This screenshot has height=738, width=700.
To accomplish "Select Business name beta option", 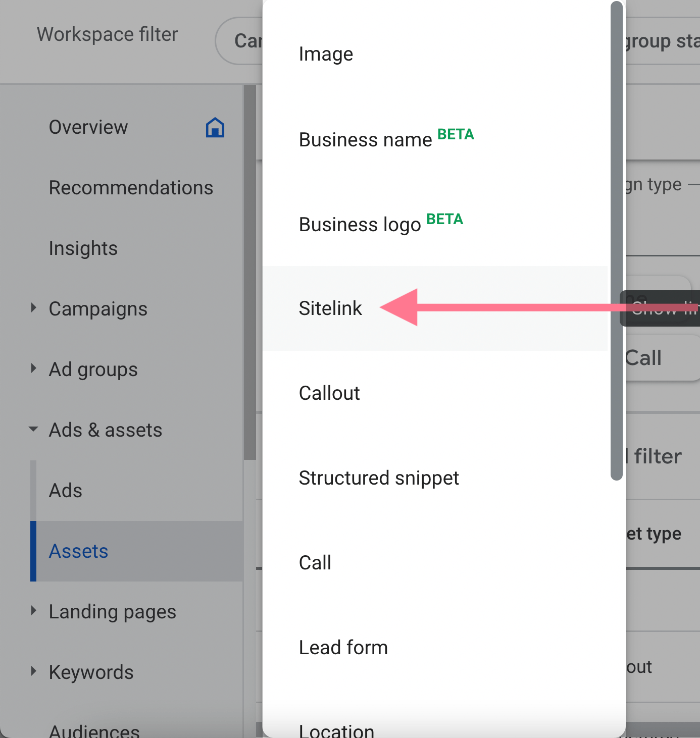I will tap(366, 139).
